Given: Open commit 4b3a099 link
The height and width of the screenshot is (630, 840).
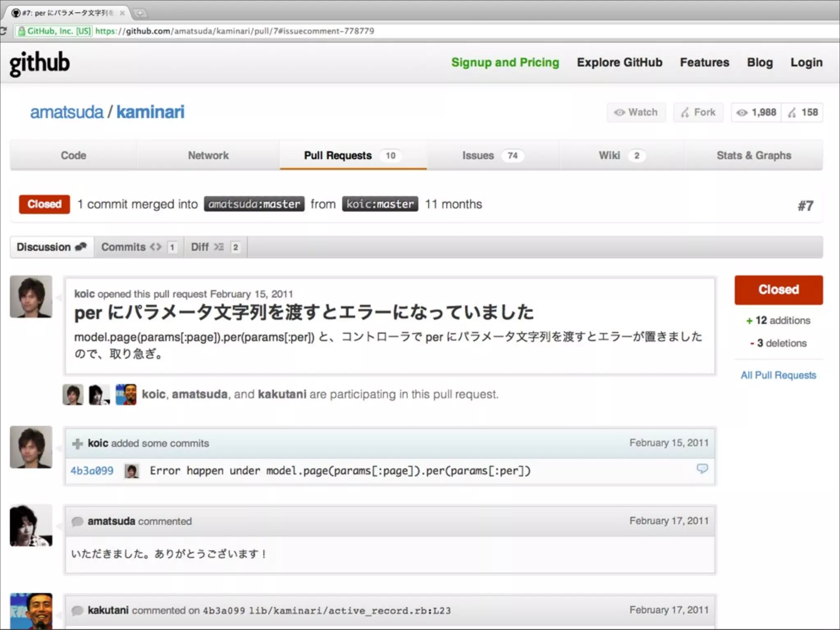Looking at the screenshot, I should pyautogui.click(x=92, y=471).
